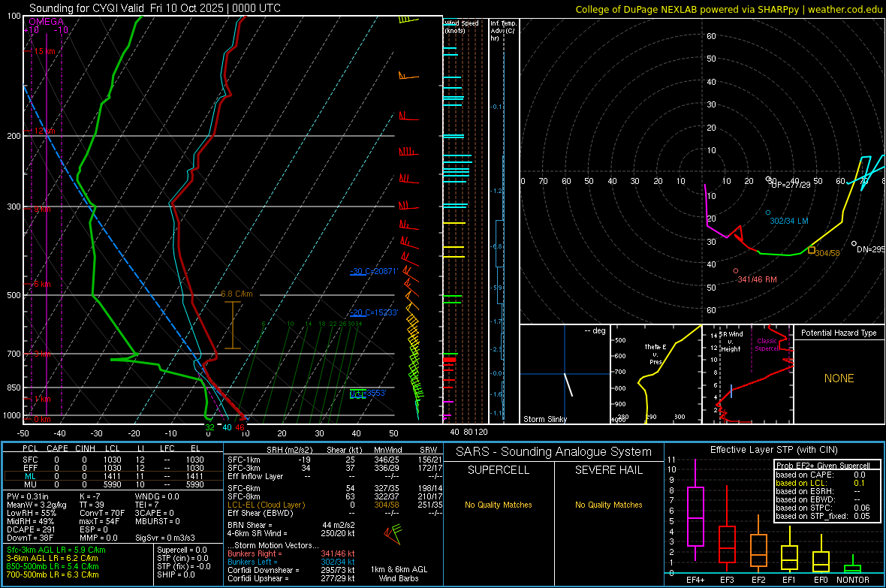Click the Inf. Temp. Adv. panel header
This screenshot has height=588, width=886.
[503, 31]
